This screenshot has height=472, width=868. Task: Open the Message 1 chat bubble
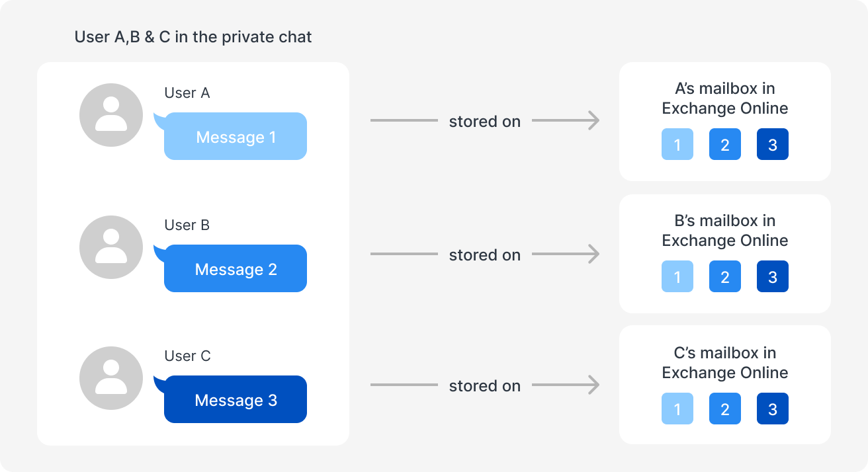click(236, 137)
